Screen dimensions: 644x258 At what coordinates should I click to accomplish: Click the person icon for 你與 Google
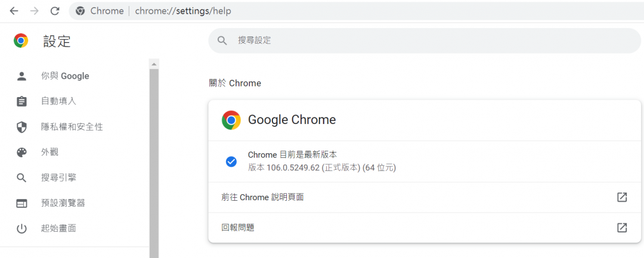tap(21, 76)
